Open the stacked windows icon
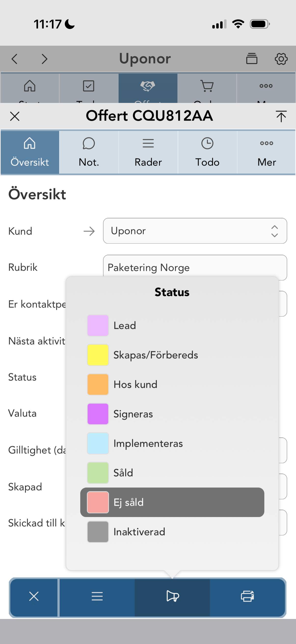The width and height of the screenshot is (296, 644). [252, 59]
